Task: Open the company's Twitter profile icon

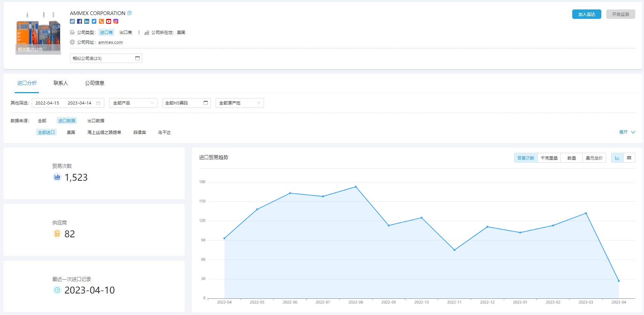Action: [94, 22]
